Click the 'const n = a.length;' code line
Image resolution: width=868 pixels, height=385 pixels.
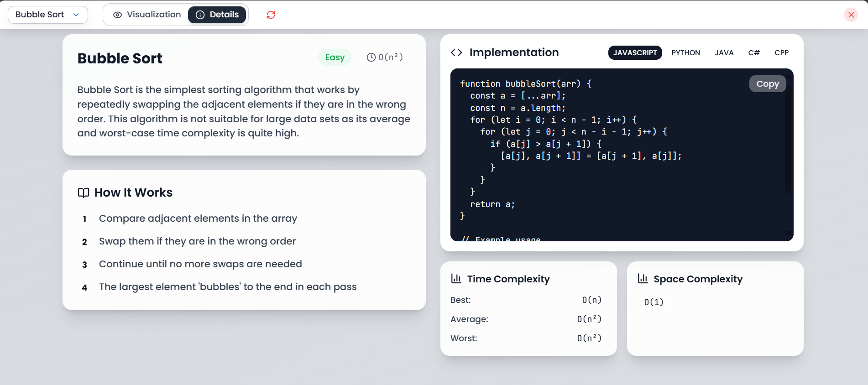518,108
